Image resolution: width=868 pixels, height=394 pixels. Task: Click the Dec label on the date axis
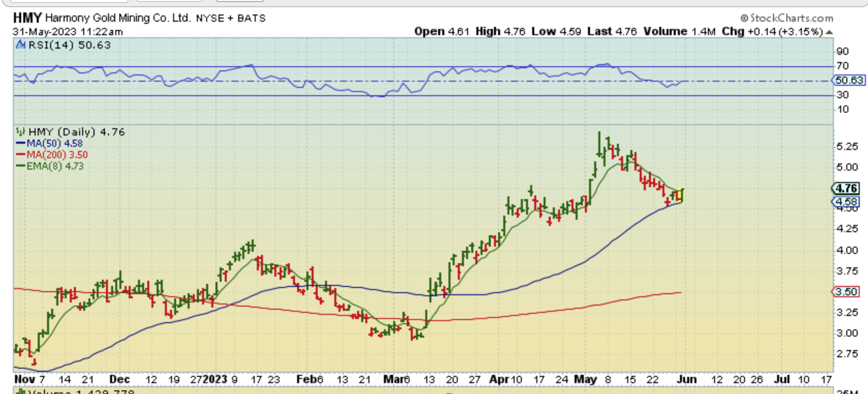coord(119,380)
